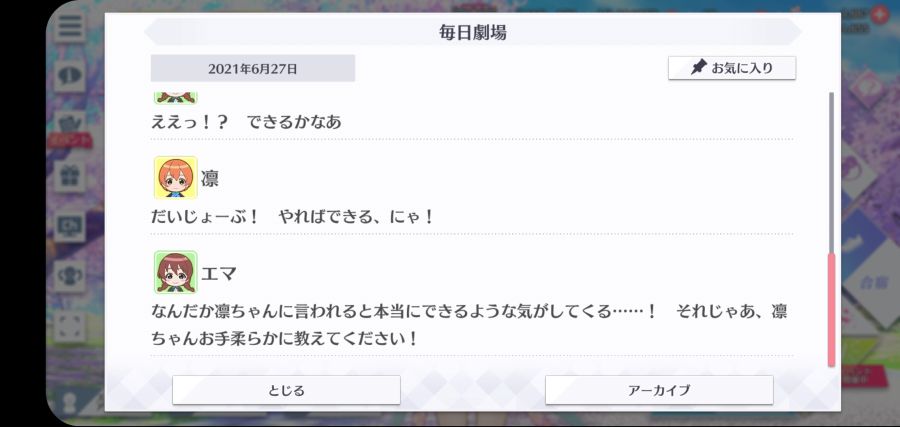Click the pink scrollbar thumb

point(831,309)
